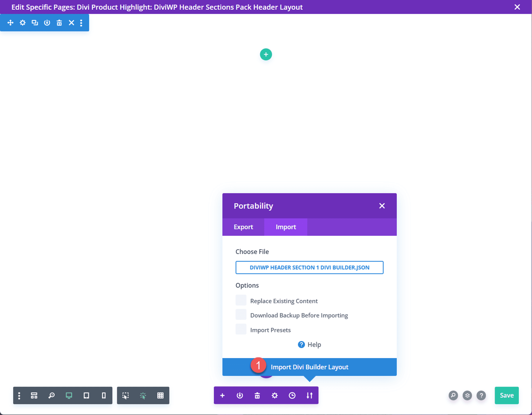532x415 pixels.
Task: Click Import Divi Builder Layout
Action: (309, 367)
